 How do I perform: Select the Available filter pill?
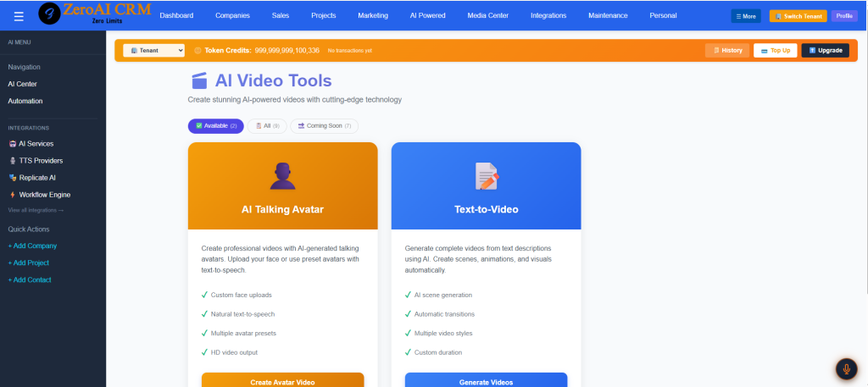point(215,126)
